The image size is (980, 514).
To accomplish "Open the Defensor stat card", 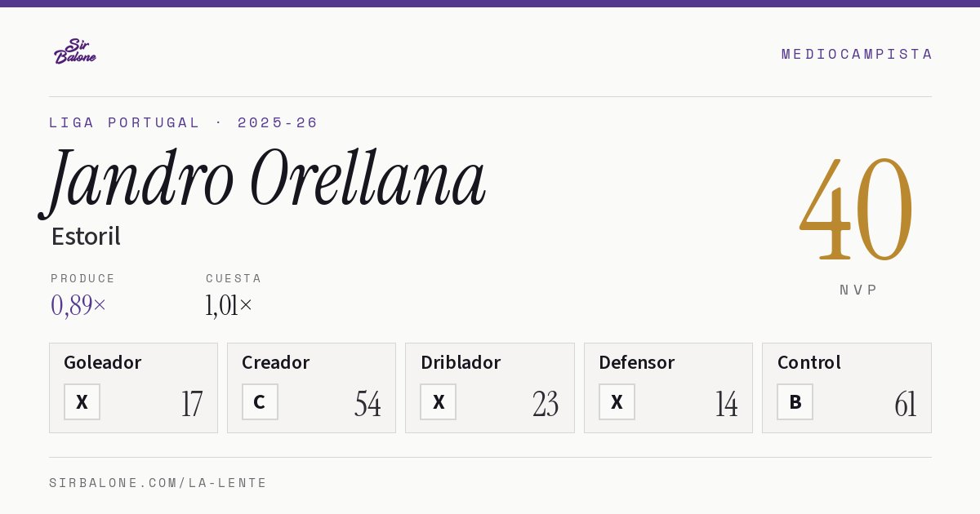I will (668, 388).
